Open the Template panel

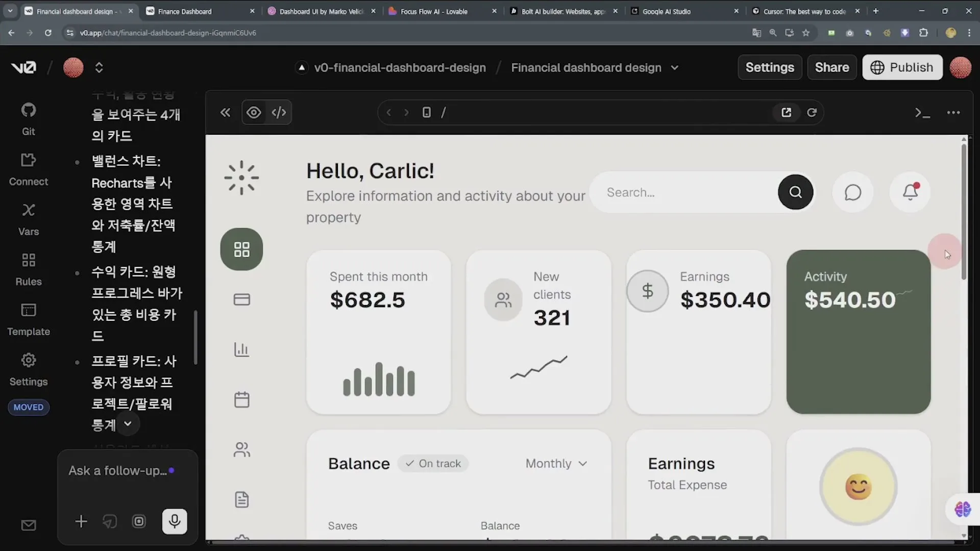click(29, 319)
